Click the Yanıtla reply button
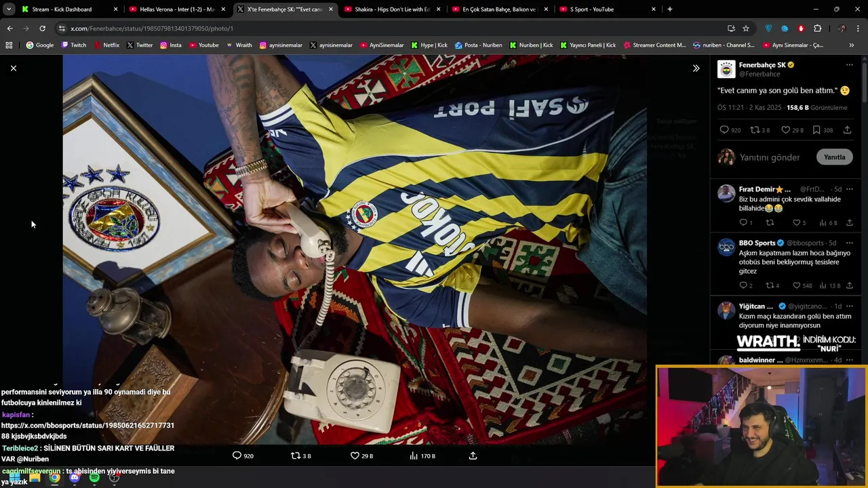This screenshot has height=488, width=868. click(834, 157)
